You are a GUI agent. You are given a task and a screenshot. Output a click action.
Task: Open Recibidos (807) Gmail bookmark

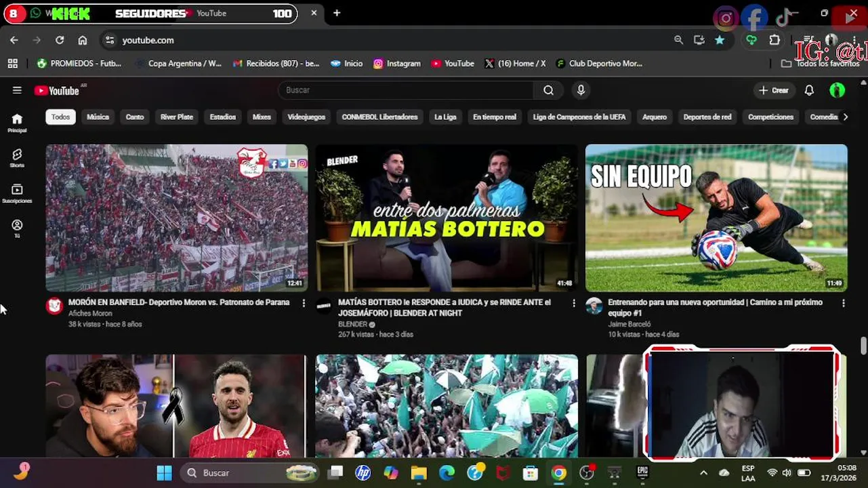click(x=276, y=63)
